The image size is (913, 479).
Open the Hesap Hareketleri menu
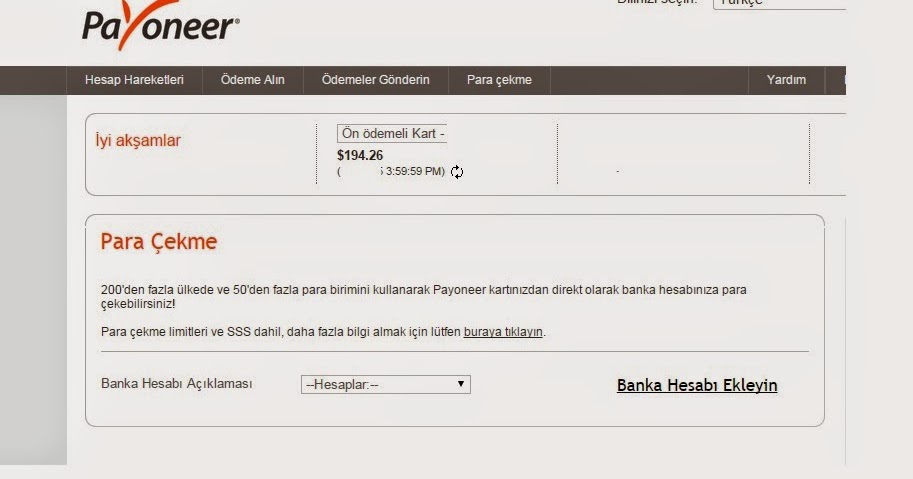[134, 80]
